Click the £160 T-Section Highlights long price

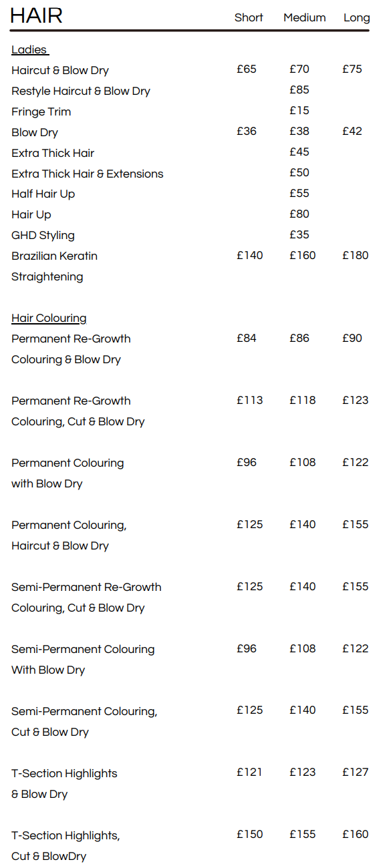coord(356,834)
